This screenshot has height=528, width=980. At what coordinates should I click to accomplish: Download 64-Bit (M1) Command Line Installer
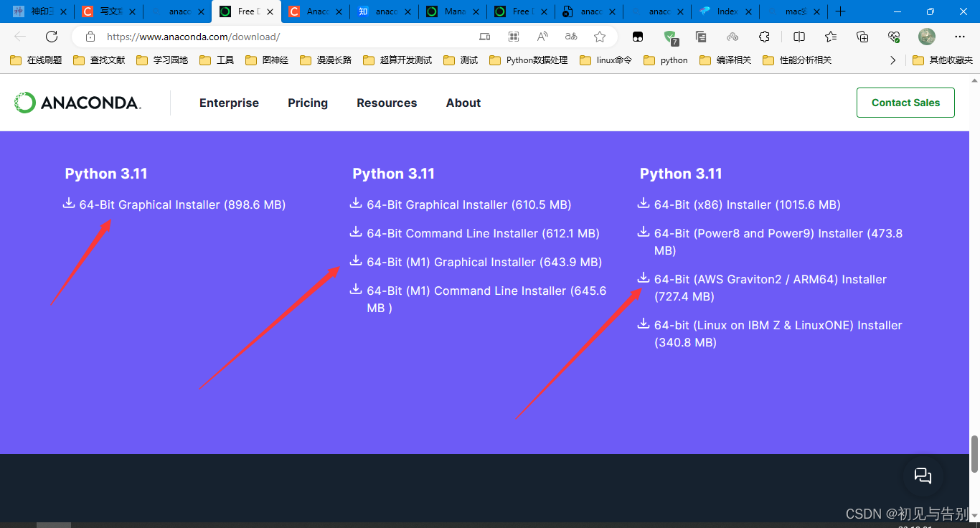(x=486, y=299)
